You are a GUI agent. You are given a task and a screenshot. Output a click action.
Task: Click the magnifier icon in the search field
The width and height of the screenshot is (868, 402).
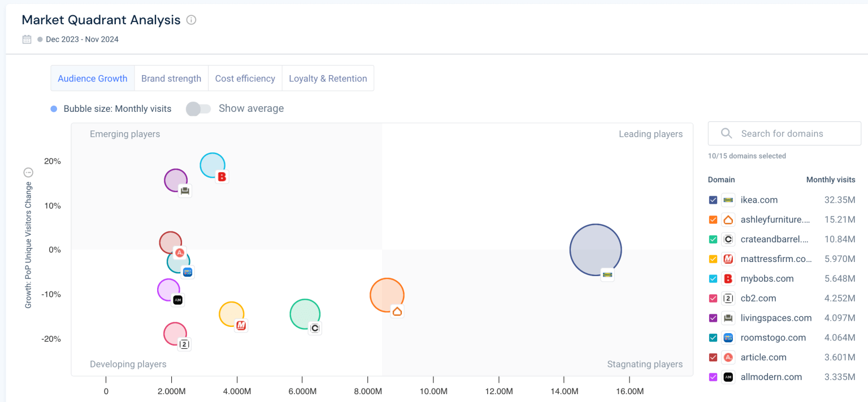[x=726, y=133]
